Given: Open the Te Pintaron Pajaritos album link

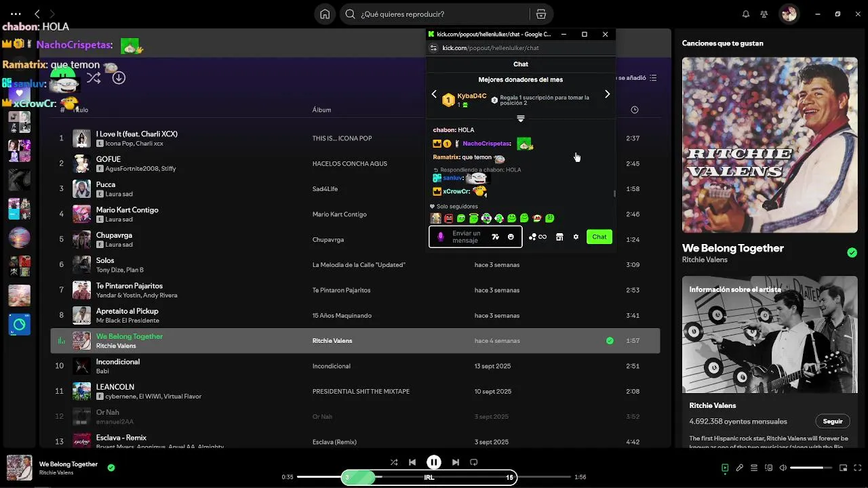Looking at the screenshot, I should [341, 290].
